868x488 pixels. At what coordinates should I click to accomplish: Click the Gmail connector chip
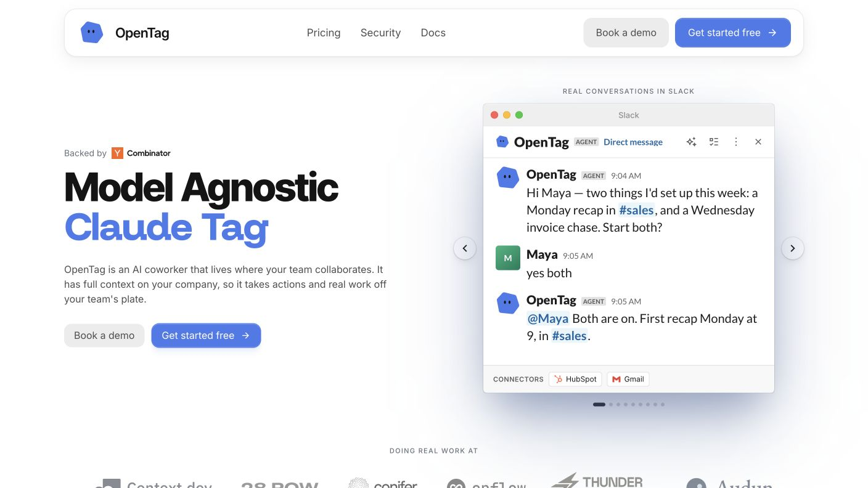pyautogui.click(x=628, y=379)
